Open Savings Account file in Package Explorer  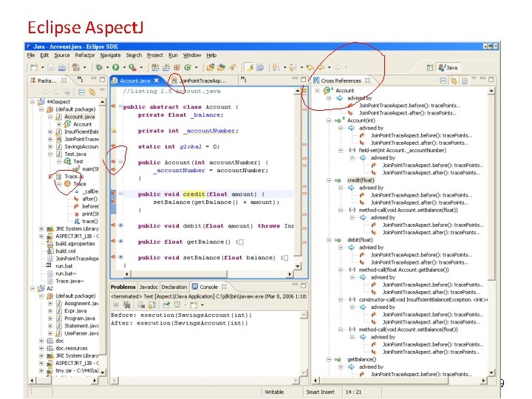click(81, 146)
